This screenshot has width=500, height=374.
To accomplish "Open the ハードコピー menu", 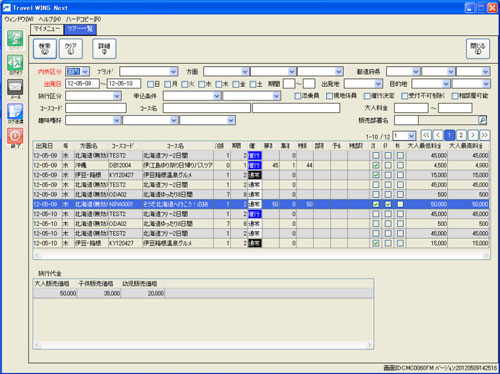I will click(x=83, y=19).
